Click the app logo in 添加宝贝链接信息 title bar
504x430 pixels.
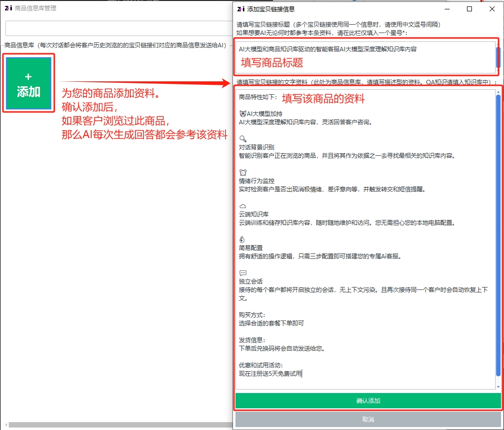tap(240, 9)
